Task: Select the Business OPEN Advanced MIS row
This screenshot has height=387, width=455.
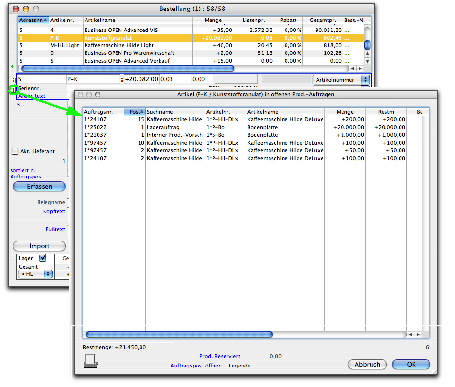Action: pyautogui.click(x=190, y=30)
